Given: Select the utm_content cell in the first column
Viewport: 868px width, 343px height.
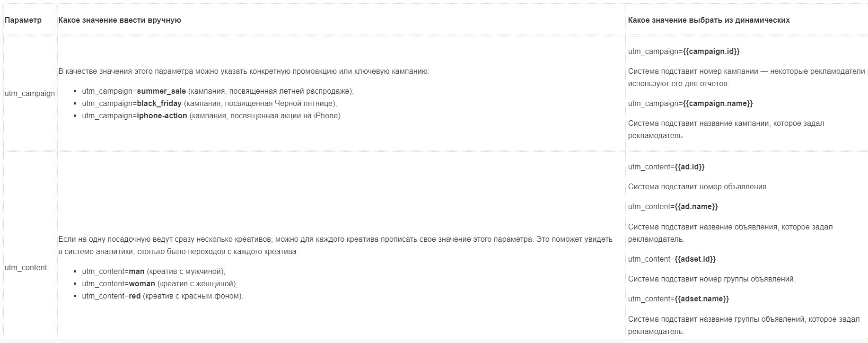Looking at the screenshot, I should click(x=26, y=268).
